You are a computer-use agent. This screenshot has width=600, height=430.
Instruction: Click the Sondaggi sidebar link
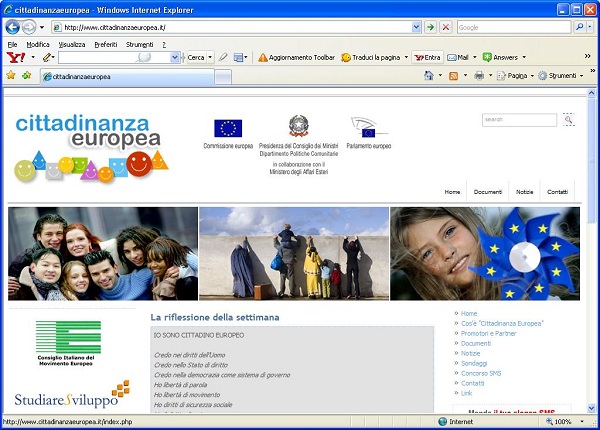point(474,363)
